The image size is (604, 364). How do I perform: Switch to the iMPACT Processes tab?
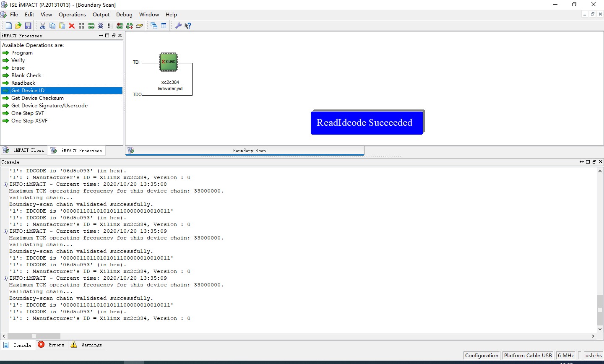point(77,151)
